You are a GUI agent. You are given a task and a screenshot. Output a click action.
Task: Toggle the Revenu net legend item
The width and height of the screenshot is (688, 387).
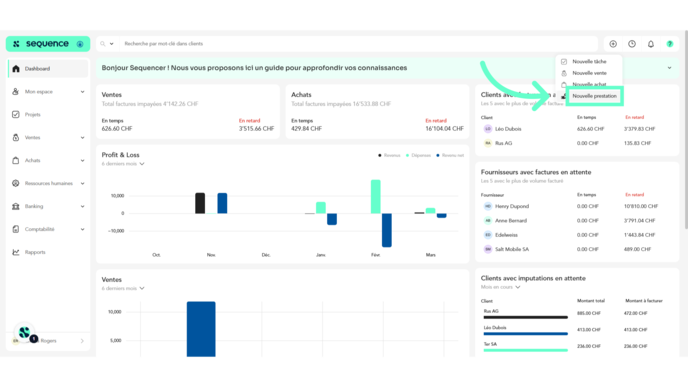450,155
